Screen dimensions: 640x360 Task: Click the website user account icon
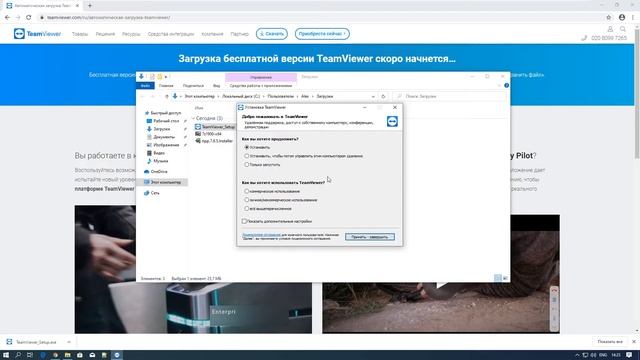pyautogui.click(x=610, y=29)
